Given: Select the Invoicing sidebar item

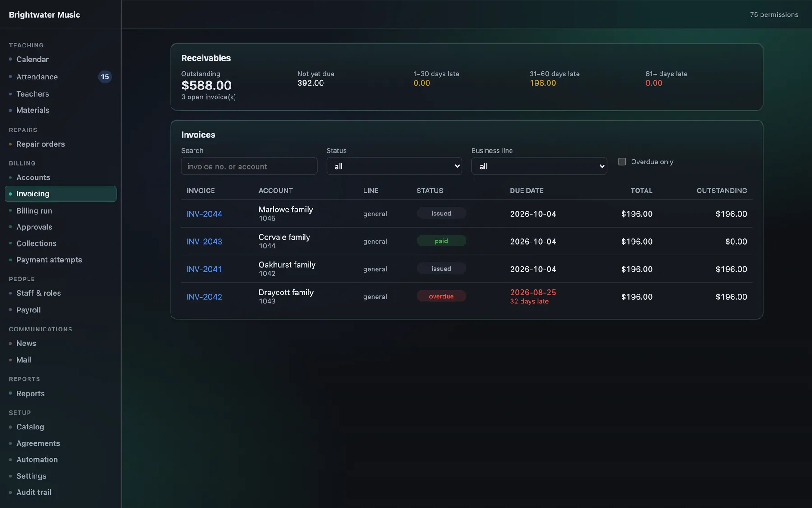Looking at the screenshot, I should click(x=60, y=194).
